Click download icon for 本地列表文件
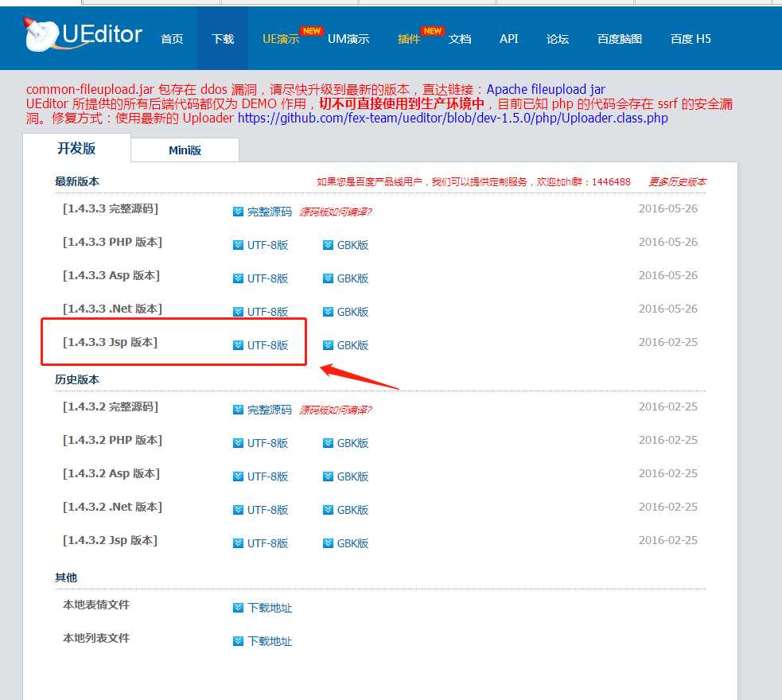Viewport: 782px width, 700px height. pos(238,641)
